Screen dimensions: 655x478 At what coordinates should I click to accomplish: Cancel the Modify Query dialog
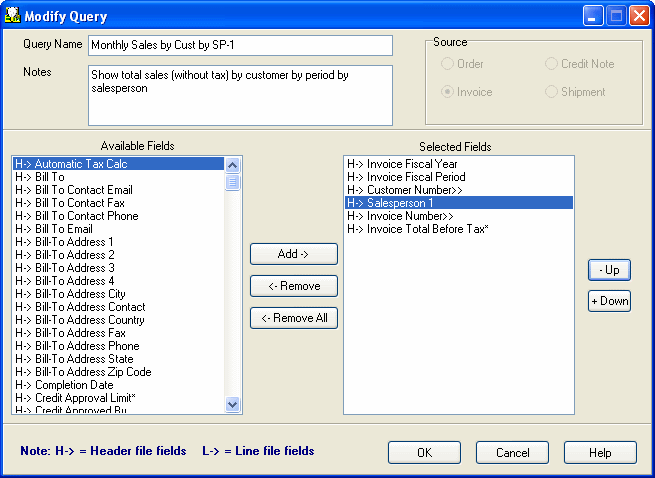click(x=512, y=453)
